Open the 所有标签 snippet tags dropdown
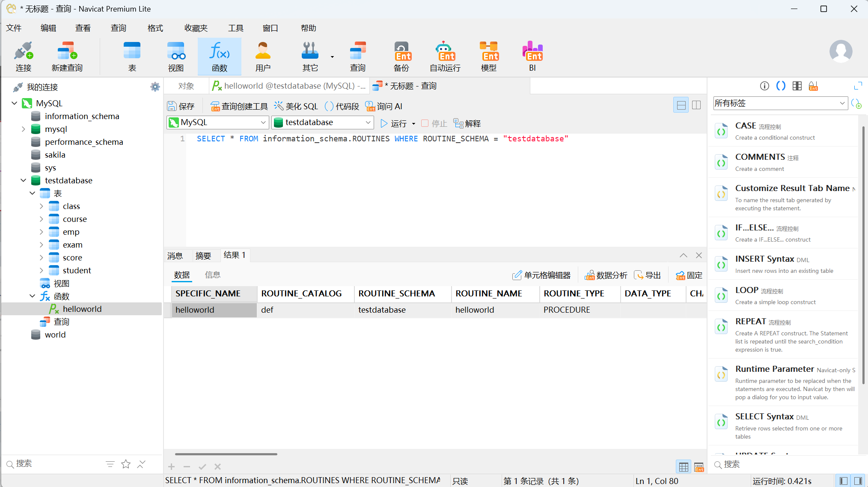The height and width of the screenshot is (487, 868). pos(841,103)
